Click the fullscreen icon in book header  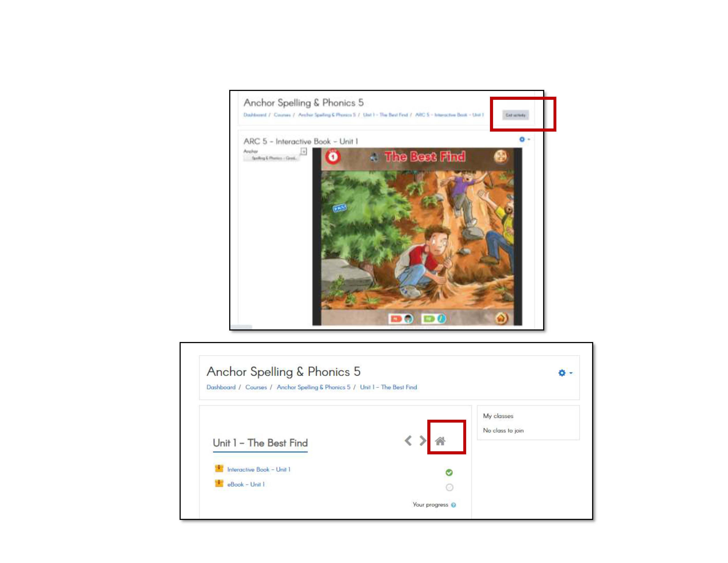coord(500,157)
